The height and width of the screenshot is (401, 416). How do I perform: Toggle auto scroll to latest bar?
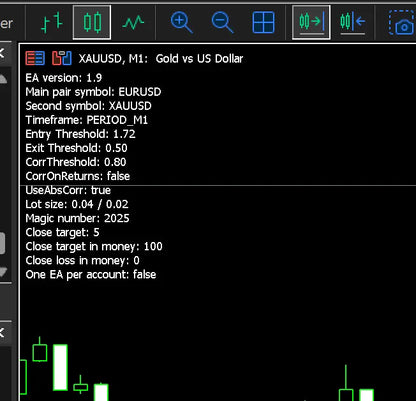coord(311,22)
